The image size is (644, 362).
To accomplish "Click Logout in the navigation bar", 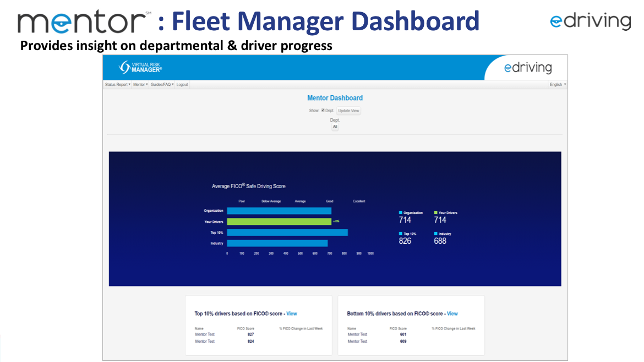I will (182, 85).
